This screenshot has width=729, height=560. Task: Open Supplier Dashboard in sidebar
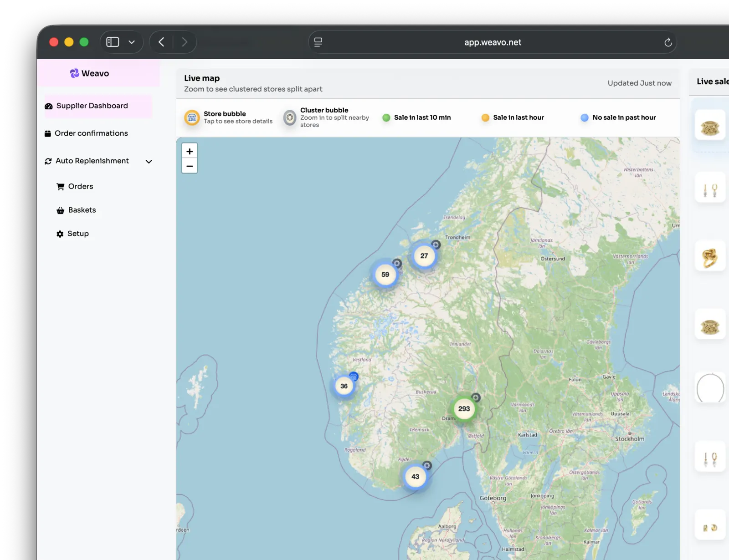[x=98, y=106]
